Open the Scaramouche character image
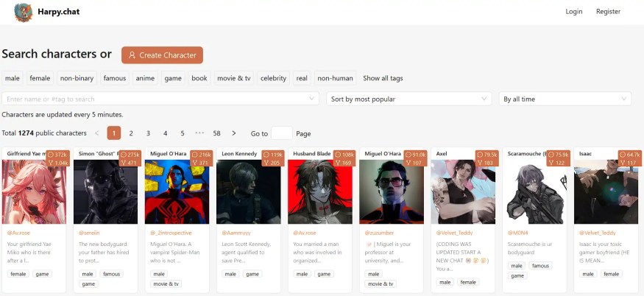This screenshot has height=296, width=644. pyautogui.click(x=534, y=191)
